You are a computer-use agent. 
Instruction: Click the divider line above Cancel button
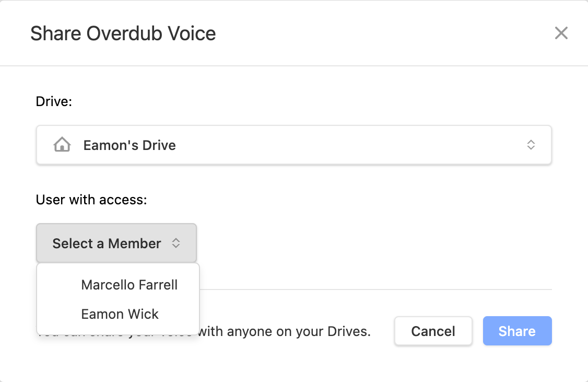coord(375,290)
